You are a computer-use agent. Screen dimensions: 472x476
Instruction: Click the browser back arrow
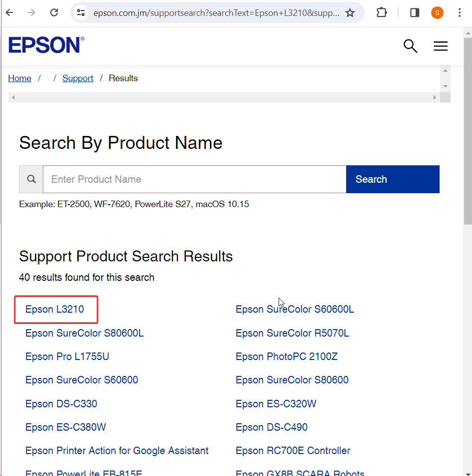pyautogui.click(x=9, y=13)
